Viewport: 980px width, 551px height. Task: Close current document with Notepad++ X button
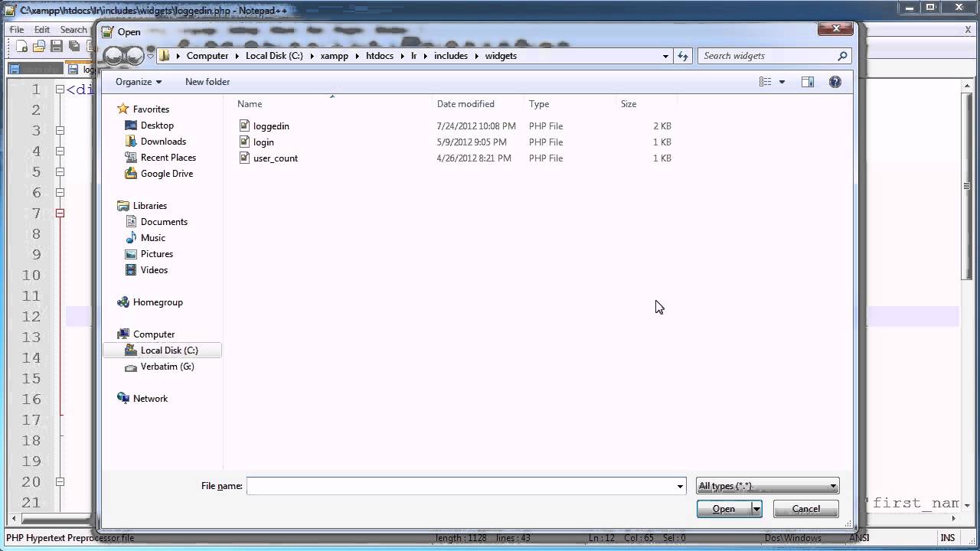968,29
